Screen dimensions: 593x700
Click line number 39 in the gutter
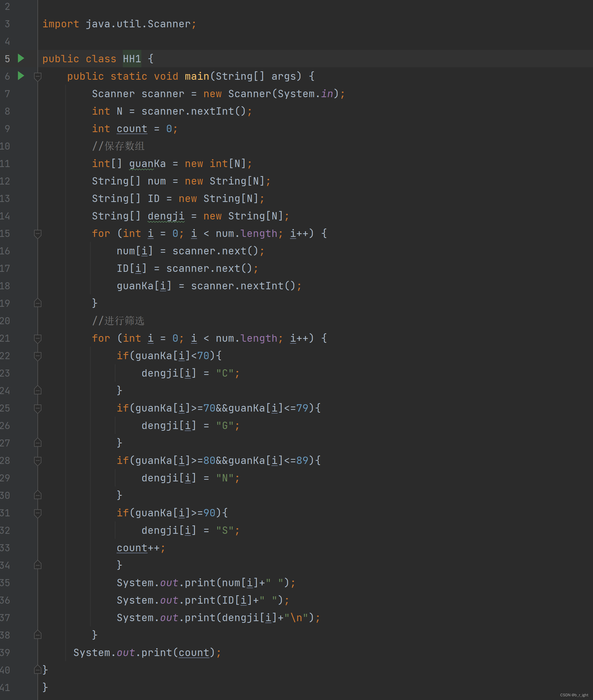5,653
